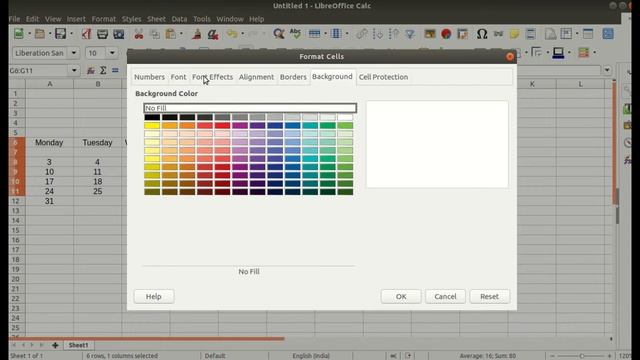Click the Insert Comment note icon
Viewport: 640px width, 360px height.
coord(514,34)
